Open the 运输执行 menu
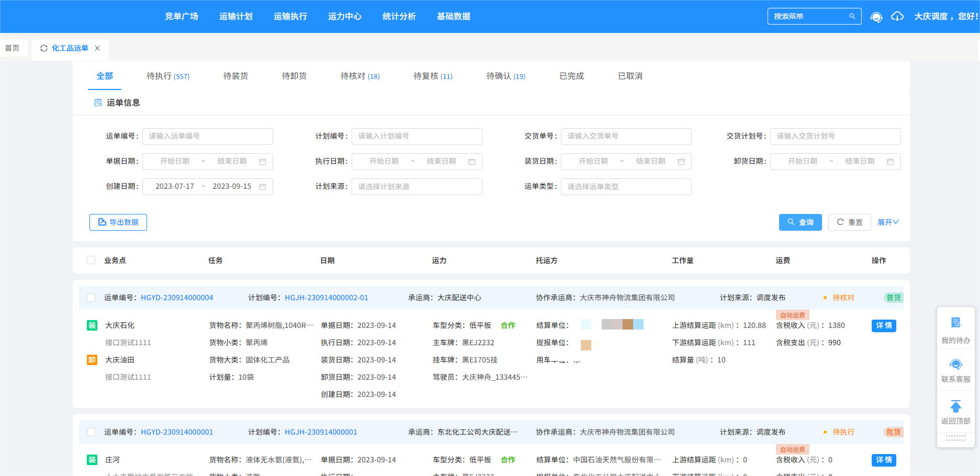Image resolution: width=980 pixels, height=476 pixels. 290,16
